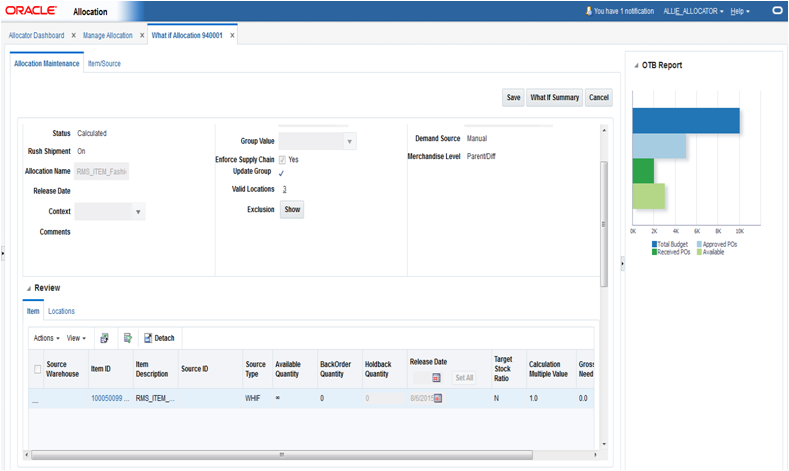This screenshot has height=471, width=789.
Task: Click the Detach icon in toolbar
Action: click(x=148, y=338)
